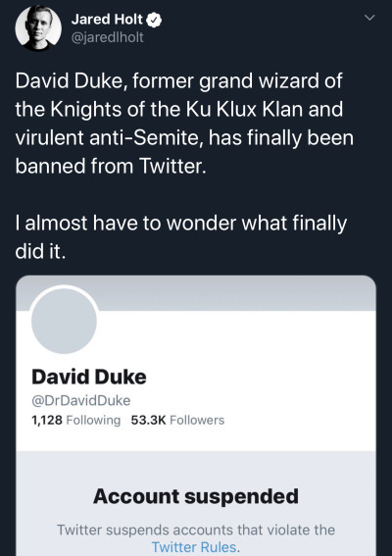Click the 'Knights of the Ku Klux Klan' line
The image size is (392, 556).
point(179,109)
